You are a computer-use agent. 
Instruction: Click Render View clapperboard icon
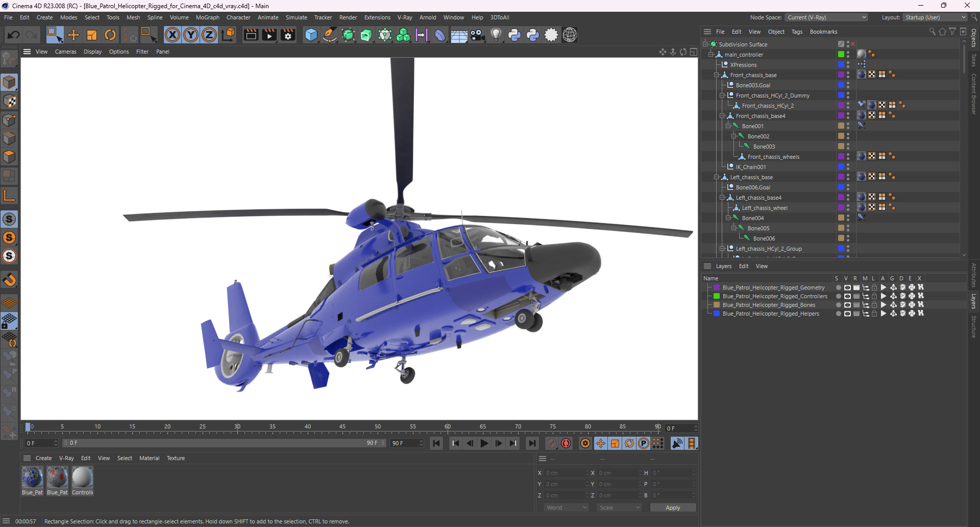point(251,35)
